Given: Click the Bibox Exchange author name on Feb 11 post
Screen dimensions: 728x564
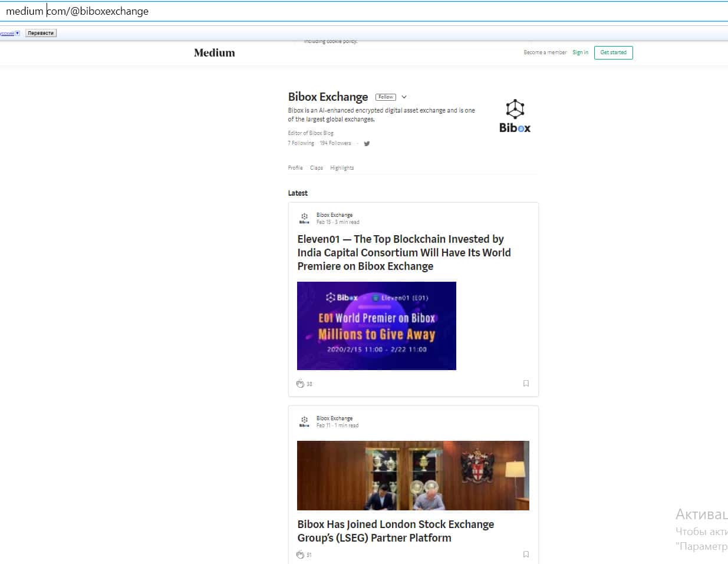Looking at the screenshot, I should click(334, 418).
